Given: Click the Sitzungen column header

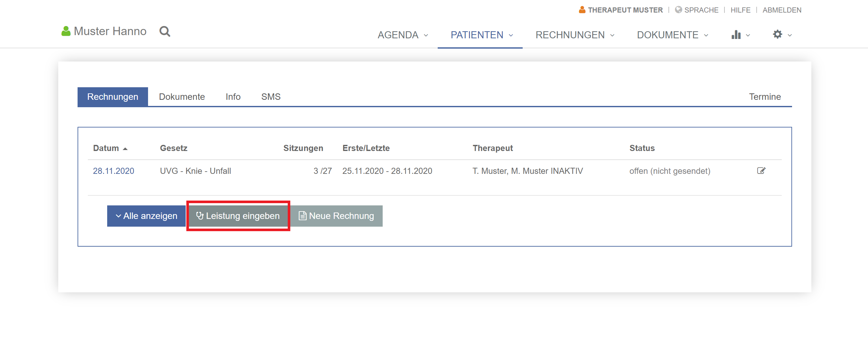Looking at the screenshot, I should [303, 148].
